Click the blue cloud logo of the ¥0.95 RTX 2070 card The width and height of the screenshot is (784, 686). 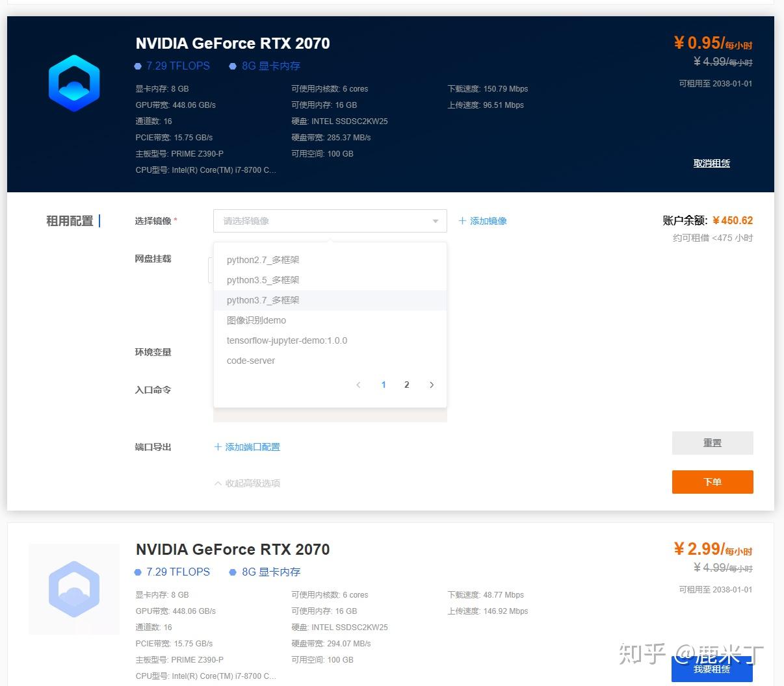click(74, 83)
